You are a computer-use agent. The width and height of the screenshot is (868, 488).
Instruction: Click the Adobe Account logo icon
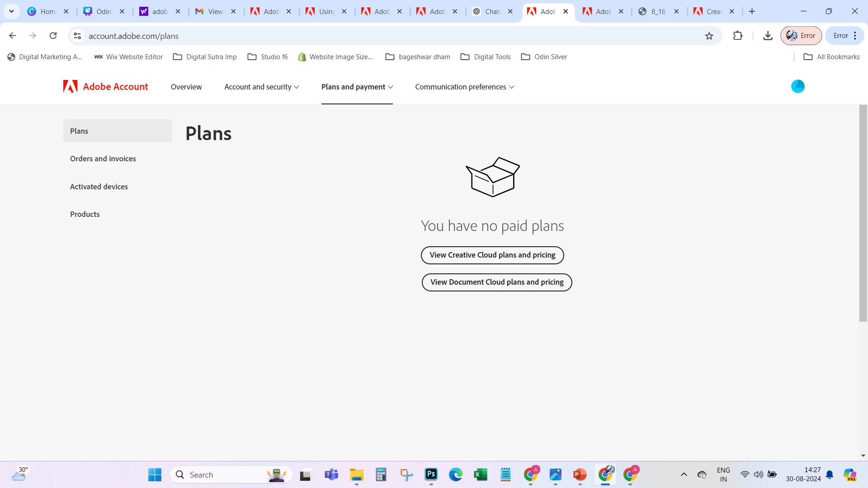coord(70,86)
